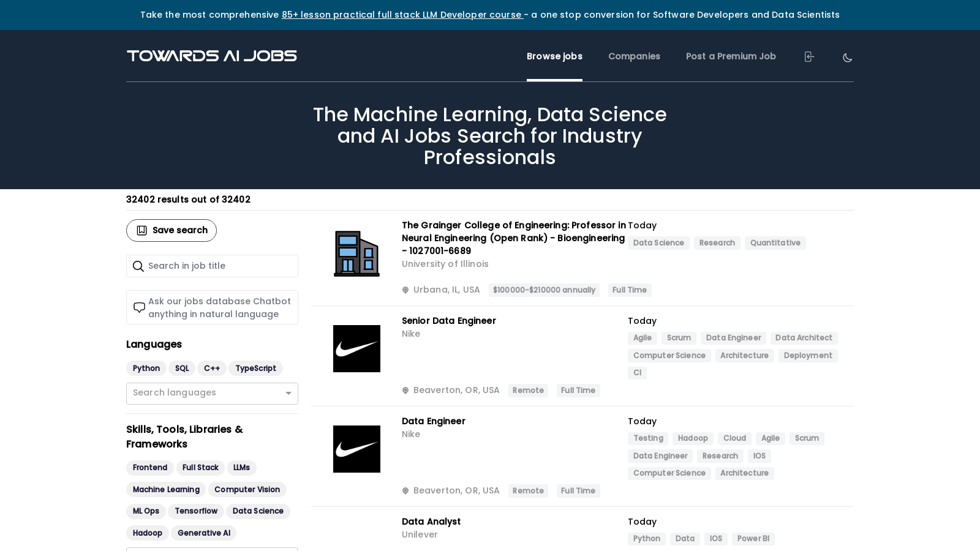
Task: Open the Browse jobs tab
Action: click(x=554, y=56)
